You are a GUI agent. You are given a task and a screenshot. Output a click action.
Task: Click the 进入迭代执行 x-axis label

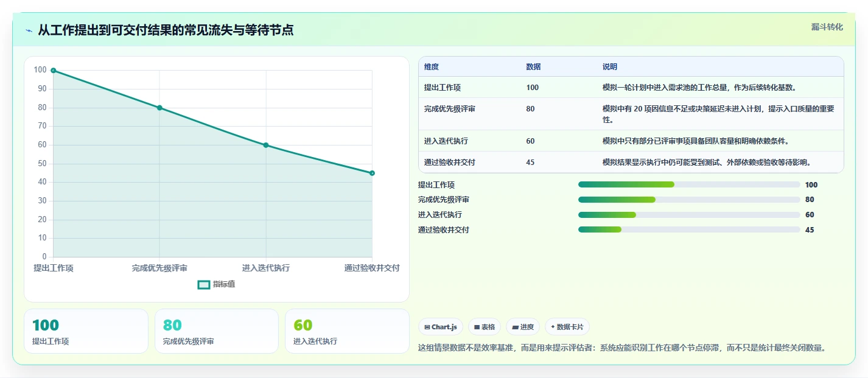(x=266, y=268)
